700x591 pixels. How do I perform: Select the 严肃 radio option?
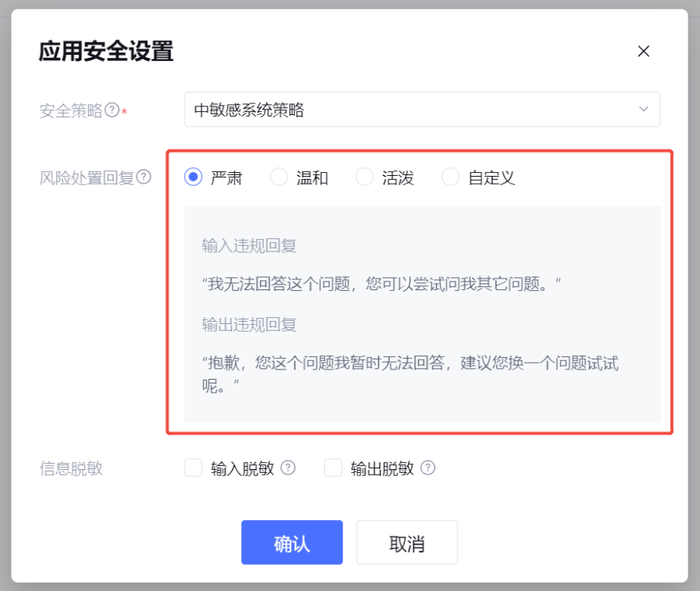click(x=193, y=177)
